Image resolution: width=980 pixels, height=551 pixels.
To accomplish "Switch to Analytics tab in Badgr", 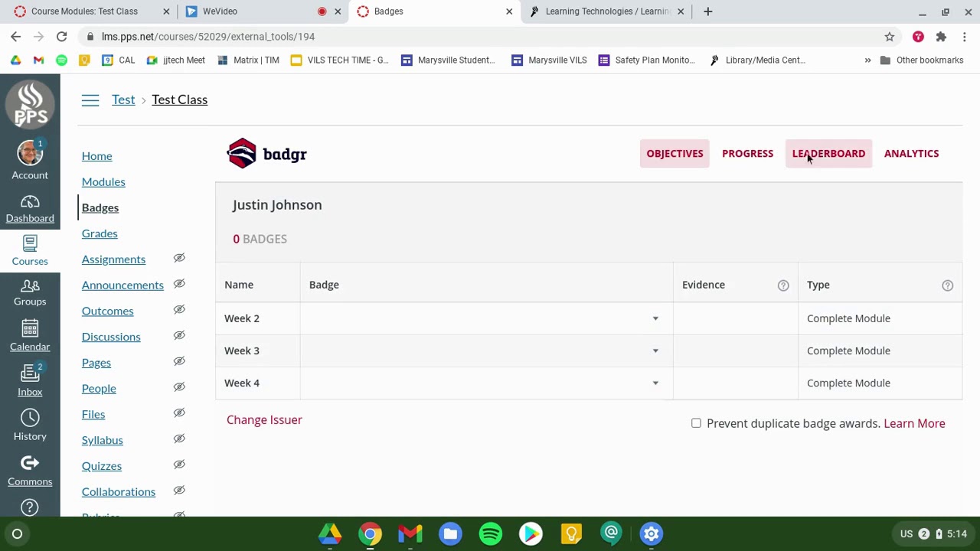I will tap(911, 153).
